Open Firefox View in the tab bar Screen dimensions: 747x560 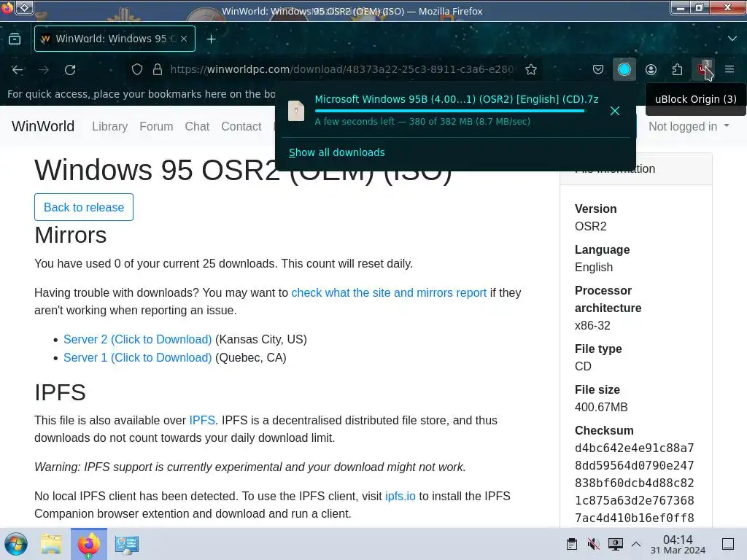coord(15,39)
